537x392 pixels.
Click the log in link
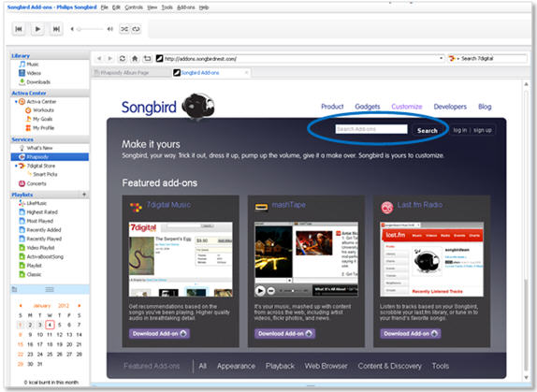click(460, 130)
